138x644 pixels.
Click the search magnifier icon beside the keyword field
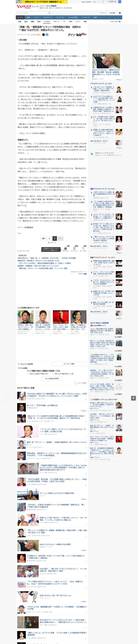(x=49, y=13)
